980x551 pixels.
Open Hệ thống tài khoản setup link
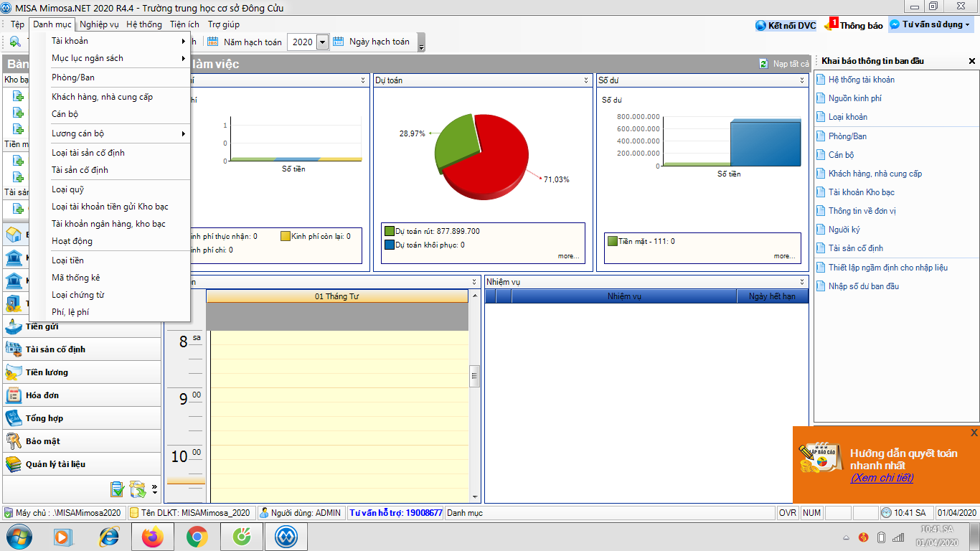pos(861,80)
